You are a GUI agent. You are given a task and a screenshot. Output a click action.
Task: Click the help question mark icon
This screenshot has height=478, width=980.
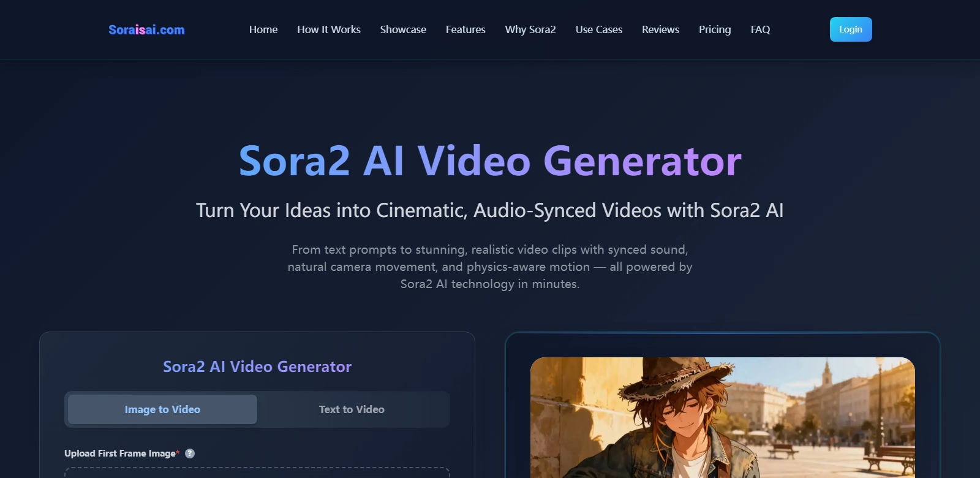coord(190,453)
